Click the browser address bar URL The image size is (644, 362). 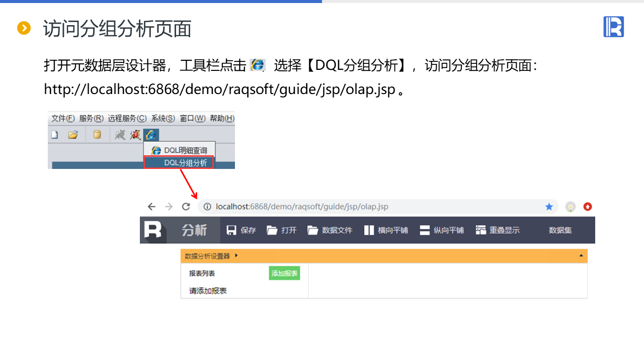pos(302,207)
